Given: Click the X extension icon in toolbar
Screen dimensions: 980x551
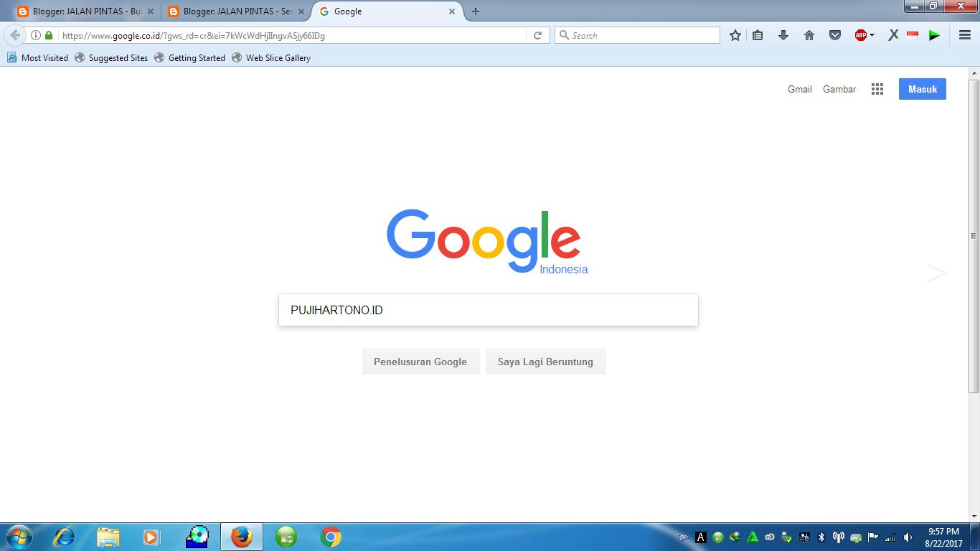Looking at the screenshot, I should [893, 35].
